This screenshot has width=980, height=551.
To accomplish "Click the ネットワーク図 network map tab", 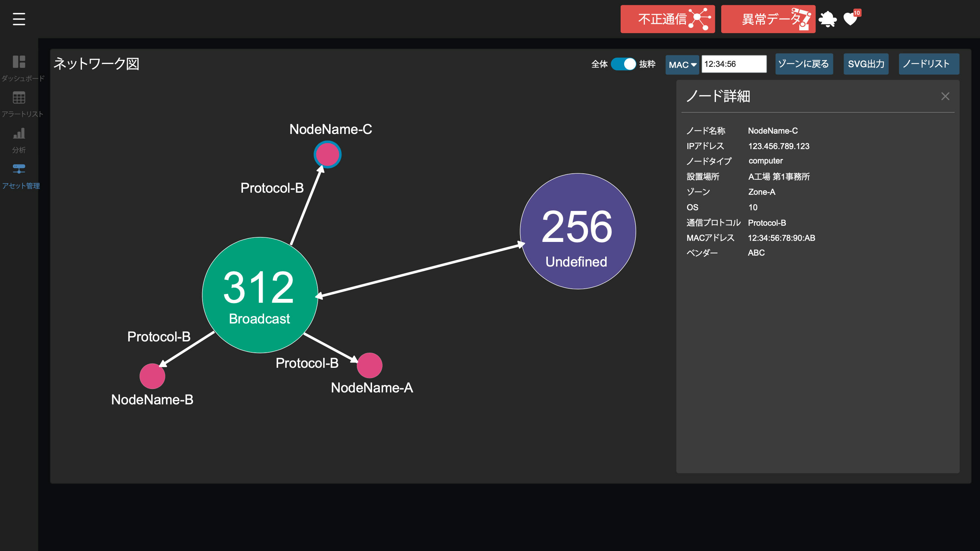I will pos(96,63).
